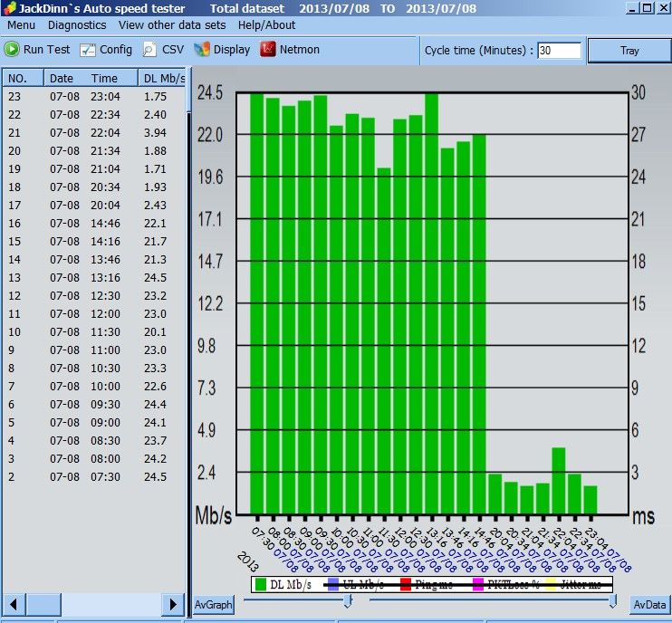Click the AvData button

(649, 605)
